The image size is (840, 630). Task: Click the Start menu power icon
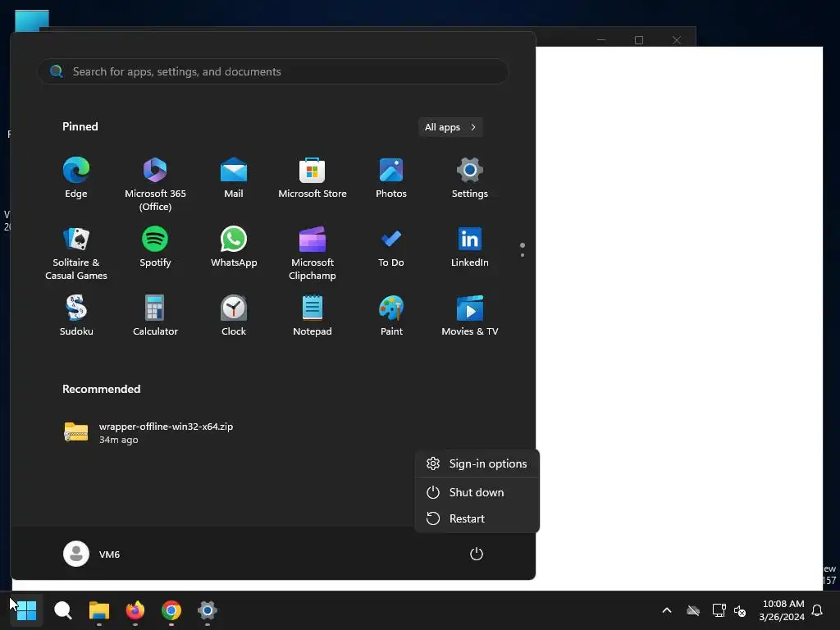(477, 554)
